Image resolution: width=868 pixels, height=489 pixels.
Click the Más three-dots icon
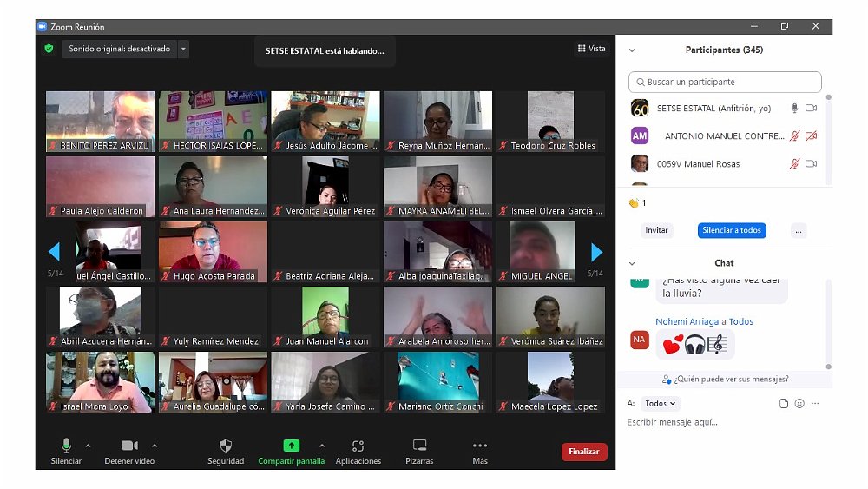point(480,446)
